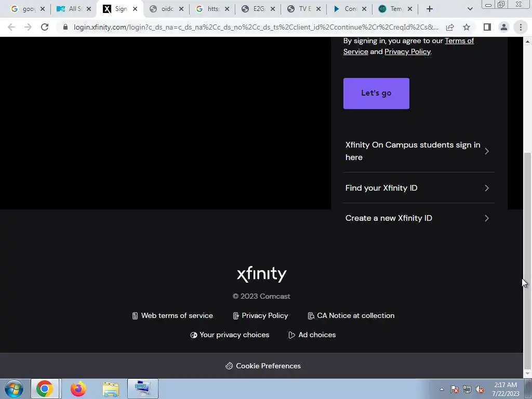Image resolution: width=532 pixels, height=399 pixels.
Task: Open the tab search dropdown
Action: click(x=470, y=9)
